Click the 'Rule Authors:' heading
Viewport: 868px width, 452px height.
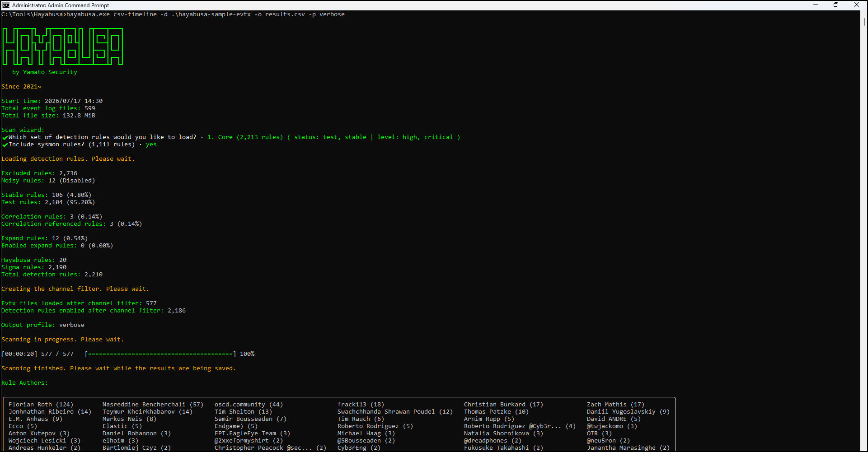tap(25, 383)
